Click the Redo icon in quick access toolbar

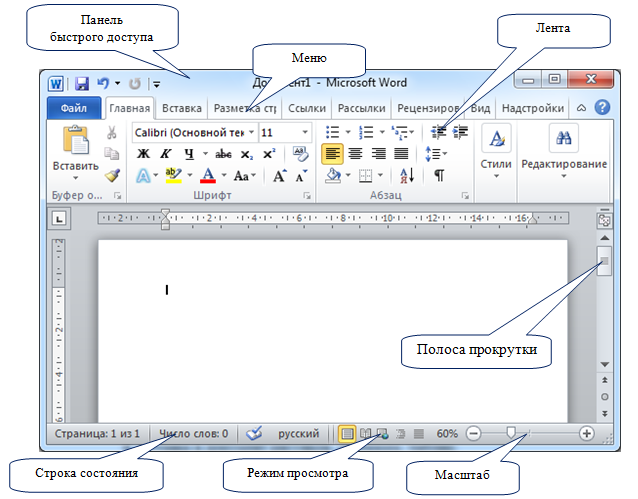[x=135, y=84]
